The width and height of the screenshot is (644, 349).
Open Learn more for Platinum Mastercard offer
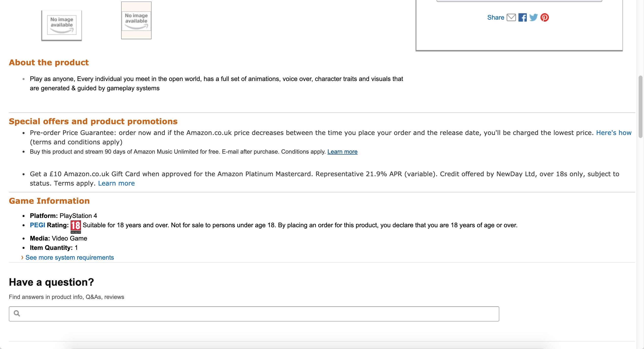point(116,183)
